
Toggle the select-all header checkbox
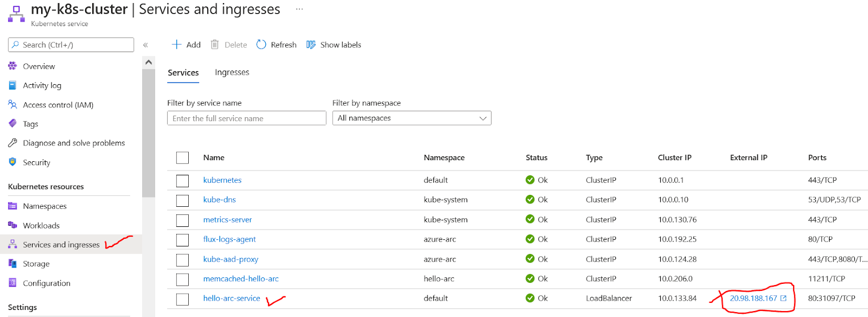(x=182, y=158)
